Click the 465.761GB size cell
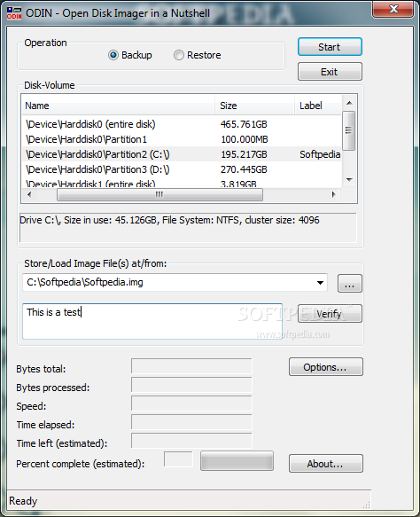 (x=244, y=124)
